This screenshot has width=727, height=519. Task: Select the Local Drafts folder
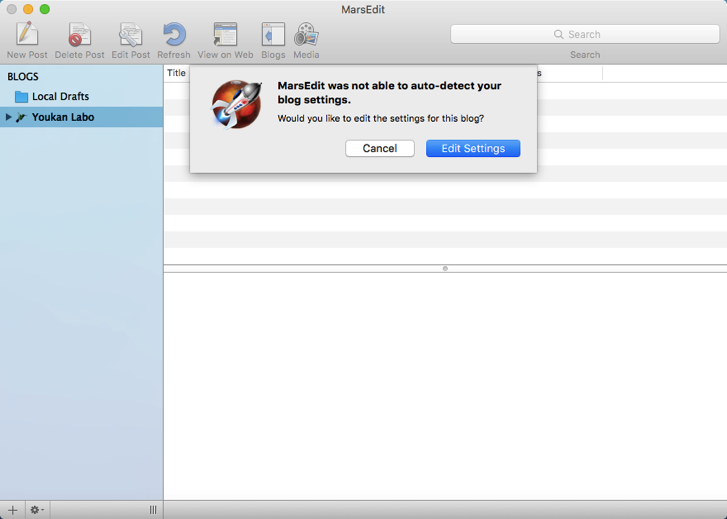(60, 97)
